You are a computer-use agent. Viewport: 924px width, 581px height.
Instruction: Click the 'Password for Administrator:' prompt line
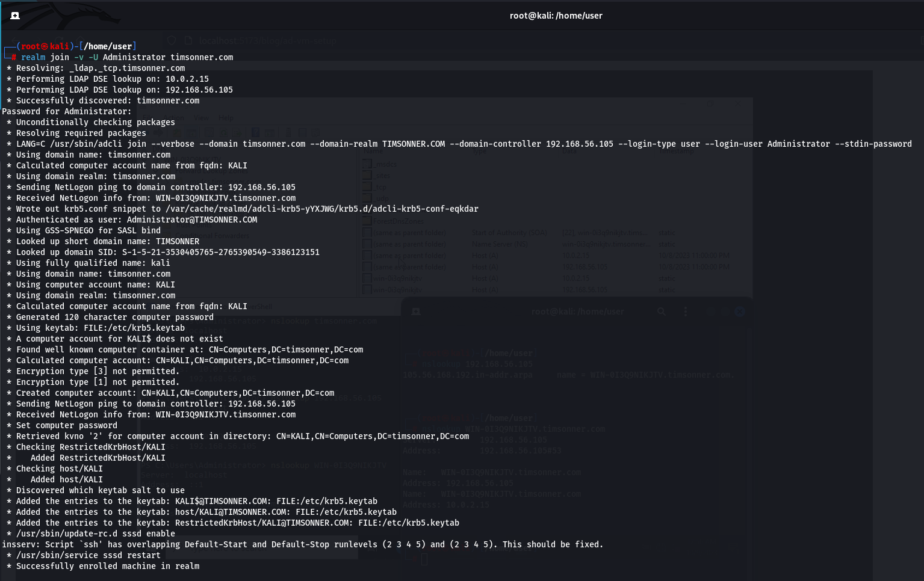pos(67,111)
